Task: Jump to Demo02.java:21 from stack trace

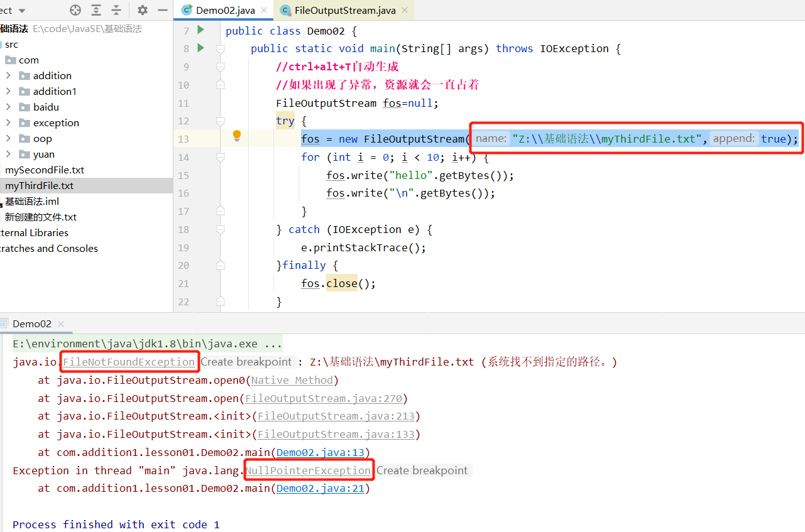Action: 320,488
